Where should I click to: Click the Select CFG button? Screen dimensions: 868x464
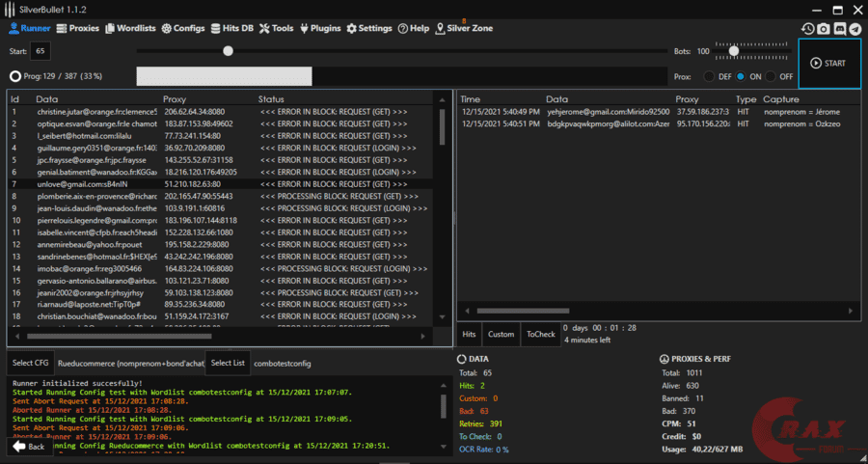pos(30,363)
